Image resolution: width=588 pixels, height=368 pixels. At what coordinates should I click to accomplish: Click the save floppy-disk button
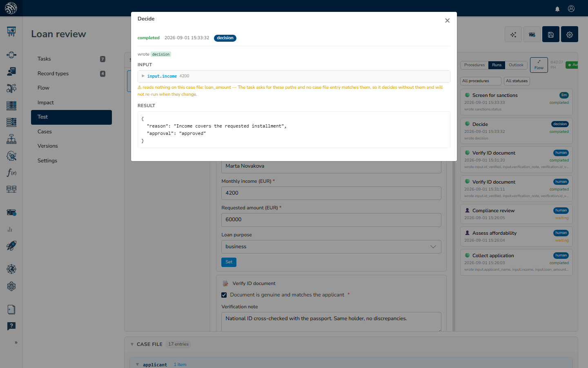(x=551, y=34)
